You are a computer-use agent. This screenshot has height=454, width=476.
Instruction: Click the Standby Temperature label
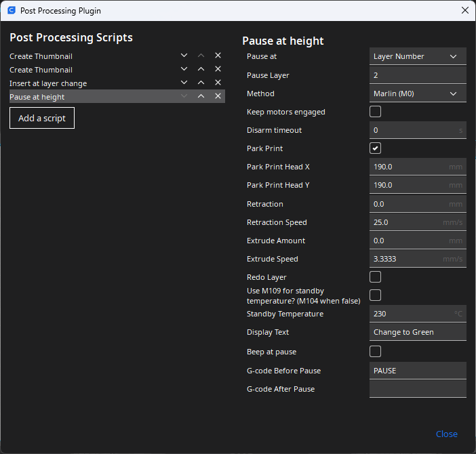click(285, 314)
